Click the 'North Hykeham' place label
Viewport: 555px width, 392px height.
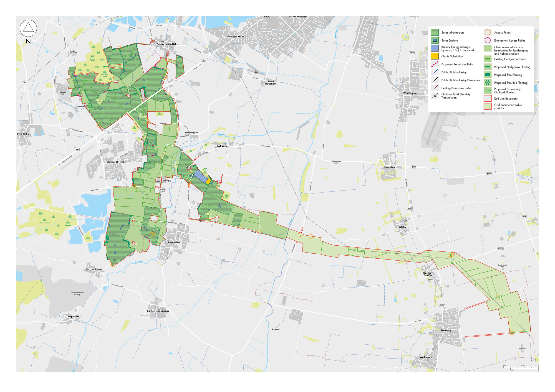298,17
